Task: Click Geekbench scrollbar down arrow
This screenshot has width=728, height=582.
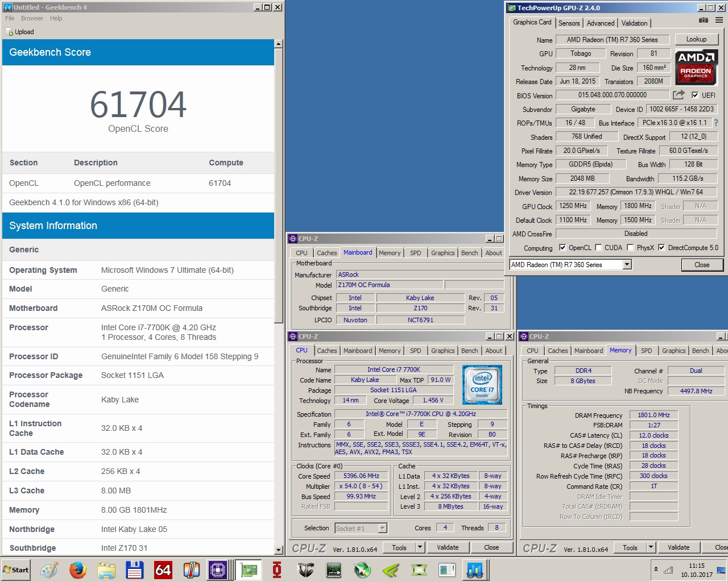Action: [279, 550]
